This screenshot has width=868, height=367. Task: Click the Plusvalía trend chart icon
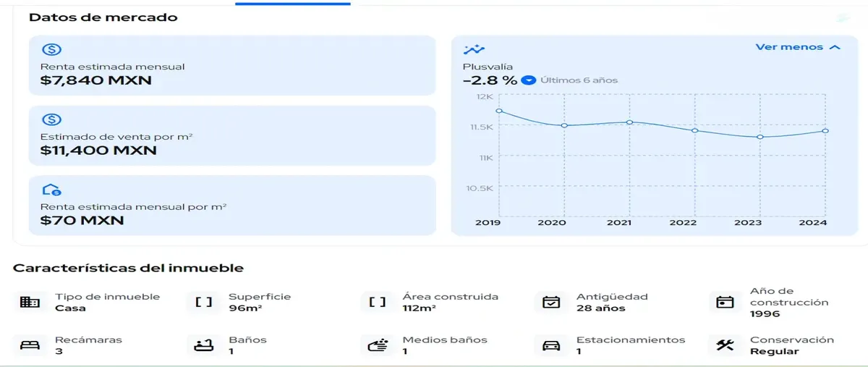[x=474, y=50]
